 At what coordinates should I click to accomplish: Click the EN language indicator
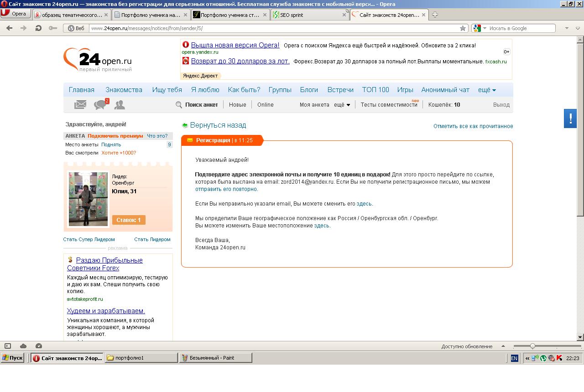514,358
